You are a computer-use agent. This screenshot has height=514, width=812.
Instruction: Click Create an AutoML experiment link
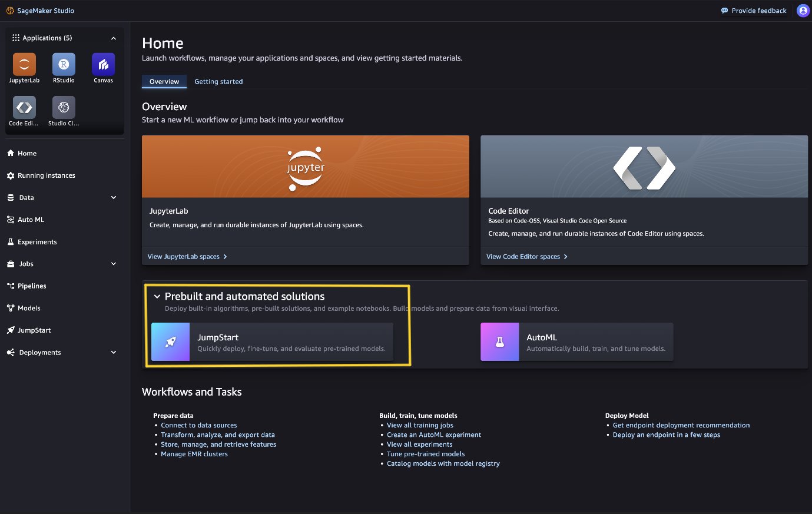434,435
